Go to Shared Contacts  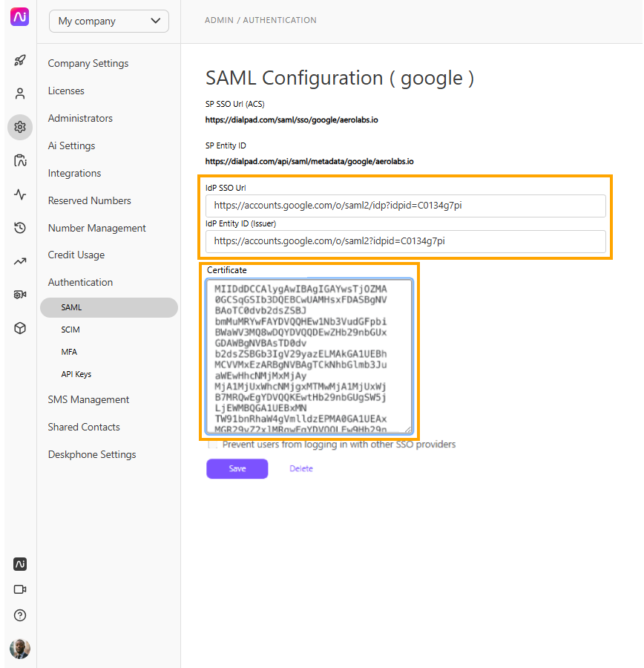point(84,427)
